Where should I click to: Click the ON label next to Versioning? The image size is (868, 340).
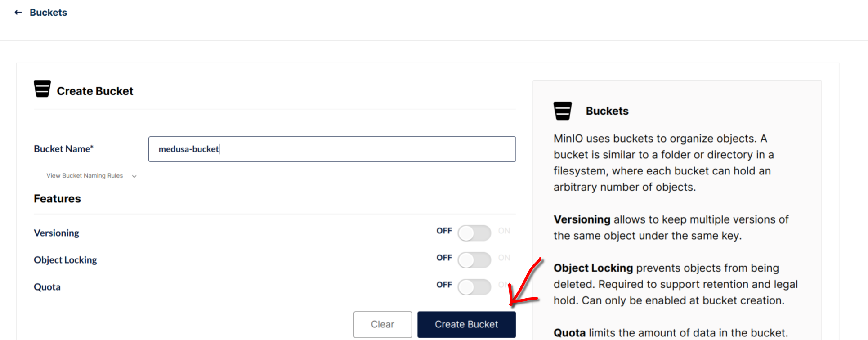(x=504, y=231)
